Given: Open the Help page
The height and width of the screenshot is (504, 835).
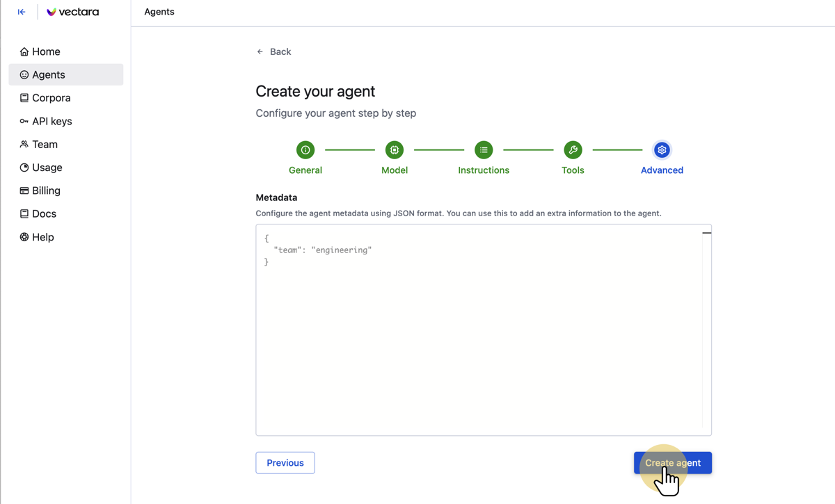Looking at the screenshot, I should (x=42, y=237).
